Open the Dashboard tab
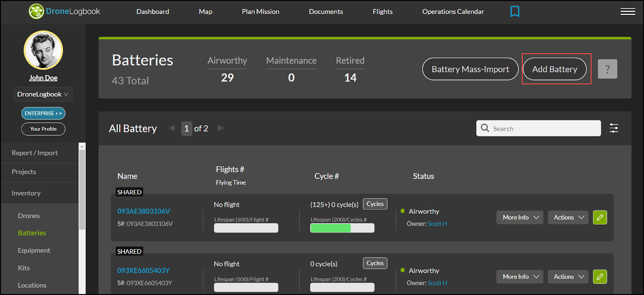Image resolution: width=644 pixels, height=295 pixels. pos(153,12)
